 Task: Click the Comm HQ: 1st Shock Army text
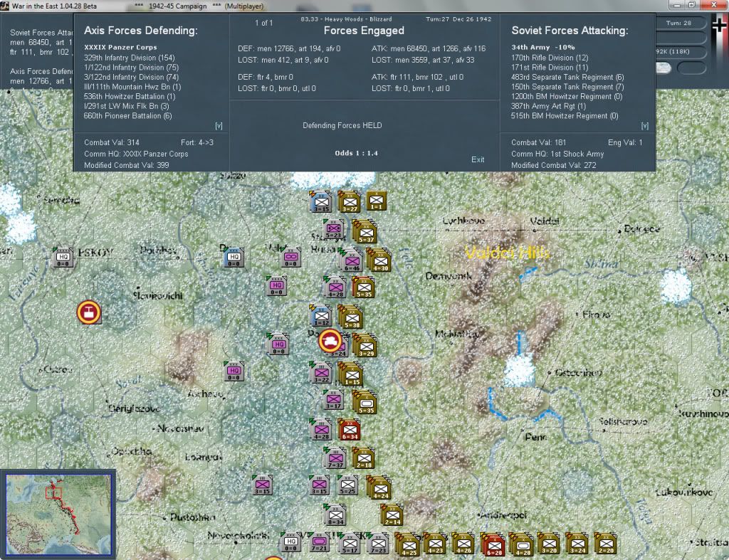pos(557,154)
